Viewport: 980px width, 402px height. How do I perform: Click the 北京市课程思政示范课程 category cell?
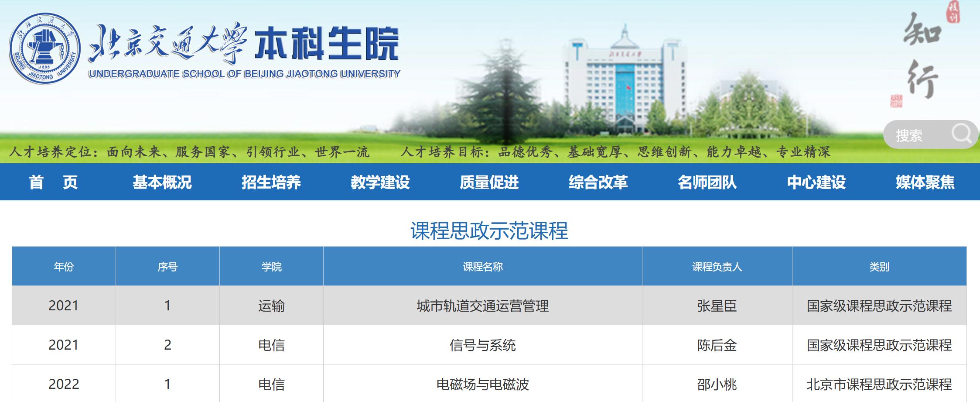click(x=879, y=384)
